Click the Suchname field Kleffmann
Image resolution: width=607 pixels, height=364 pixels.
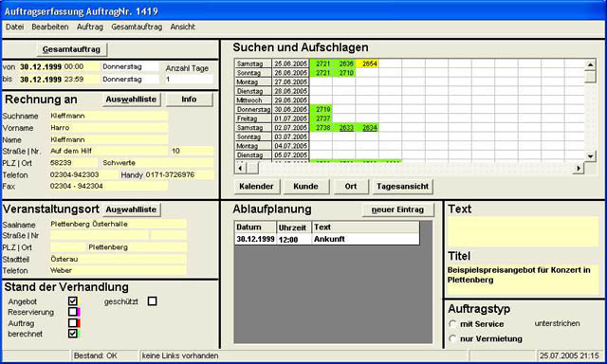109,116
